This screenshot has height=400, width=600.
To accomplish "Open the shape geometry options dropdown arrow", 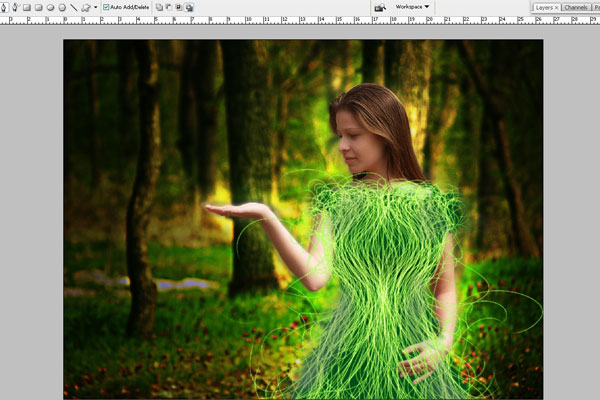I will point(95,7).
